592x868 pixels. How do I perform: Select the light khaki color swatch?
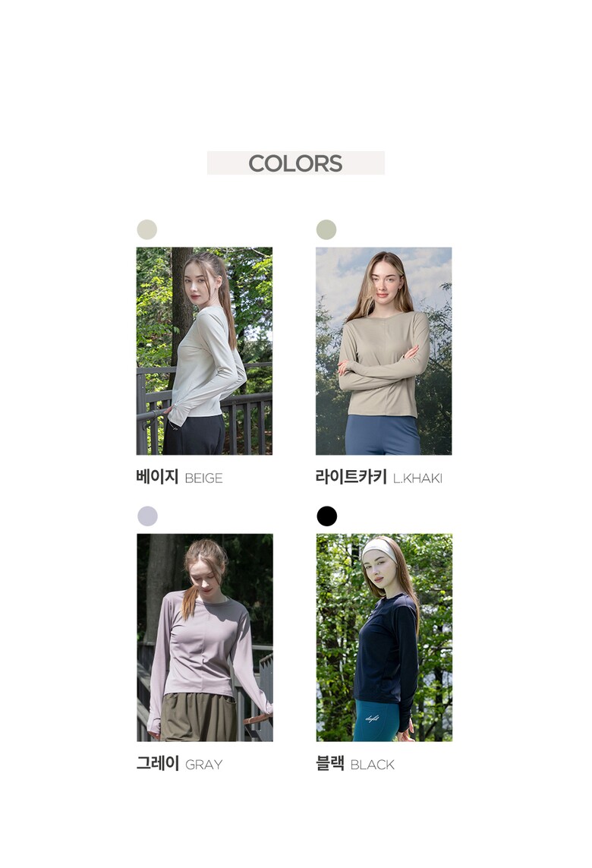coord(326,229)
